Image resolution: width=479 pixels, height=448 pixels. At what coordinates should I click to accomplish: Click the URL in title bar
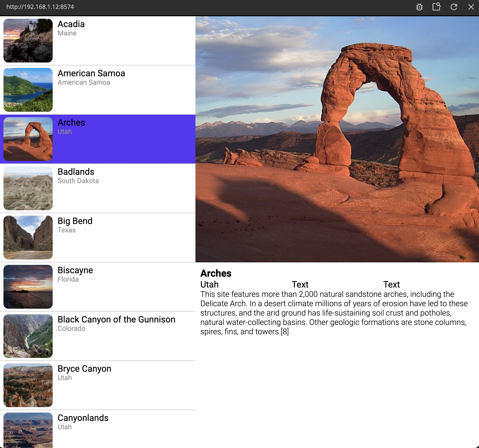[x=40, y=7]
